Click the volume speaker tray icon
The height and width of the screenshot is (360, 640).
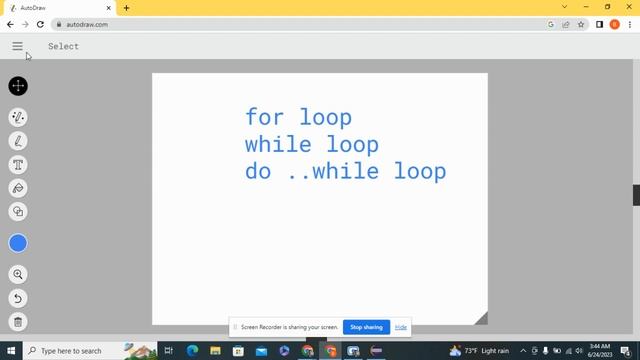point(579,351)
